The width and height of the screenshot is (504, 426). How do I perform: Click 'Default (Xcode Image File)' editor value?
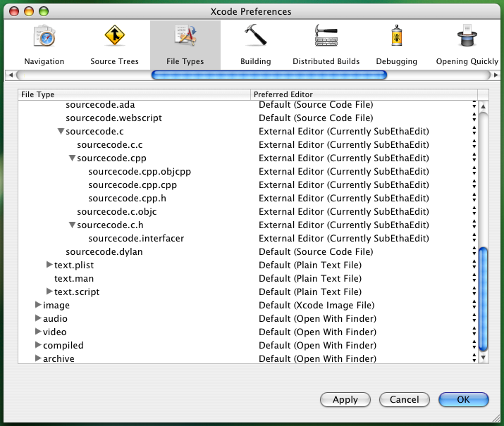point(316,305)
